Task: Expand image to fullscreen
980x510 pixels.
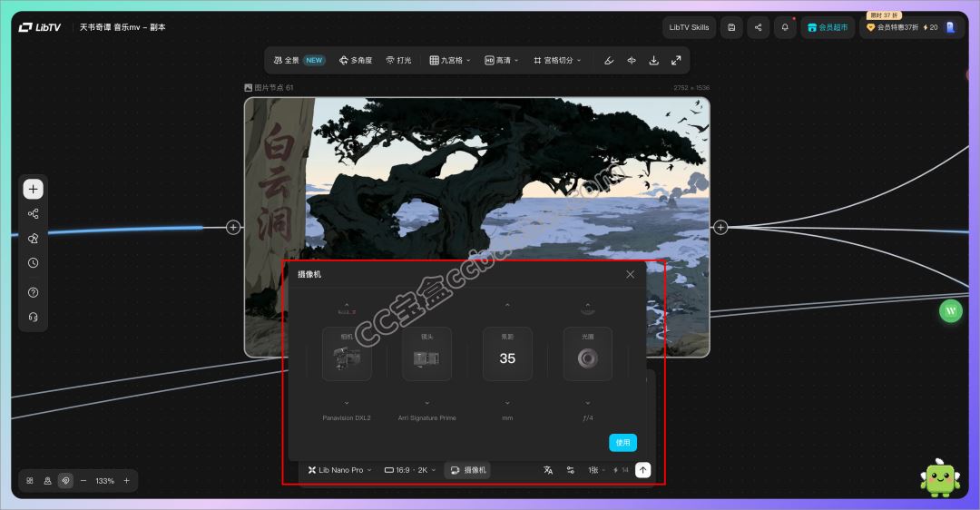Action: click(676, 61)
